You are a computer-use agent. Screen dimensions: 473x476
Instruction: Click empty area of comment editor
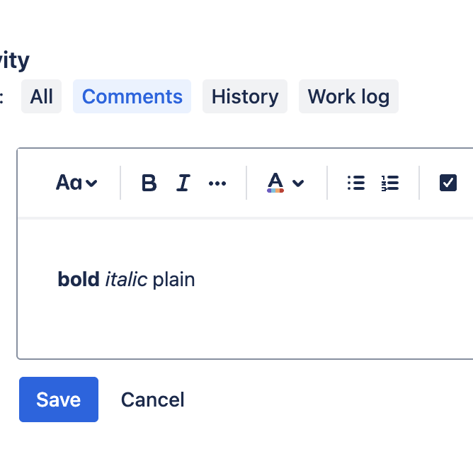coord(273,325)
